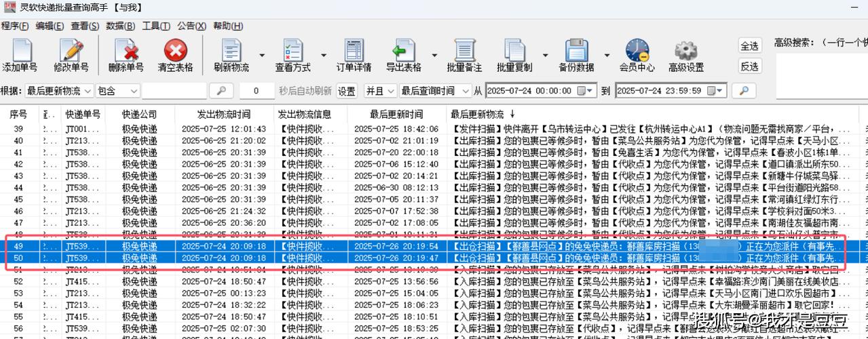Sort by the 快递单号 column header
The width and height of the screenshot is (868, 339).
(83, 114)
